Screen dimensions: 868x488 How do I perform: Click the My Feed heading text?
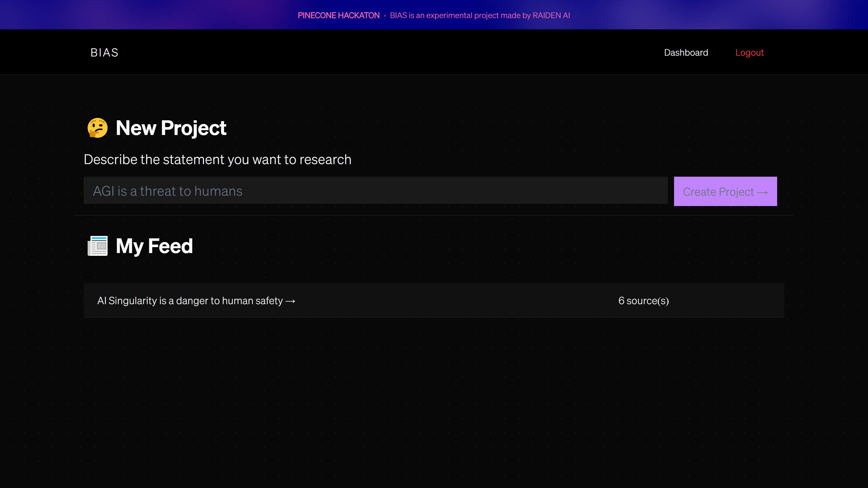[x=154, y=246]
